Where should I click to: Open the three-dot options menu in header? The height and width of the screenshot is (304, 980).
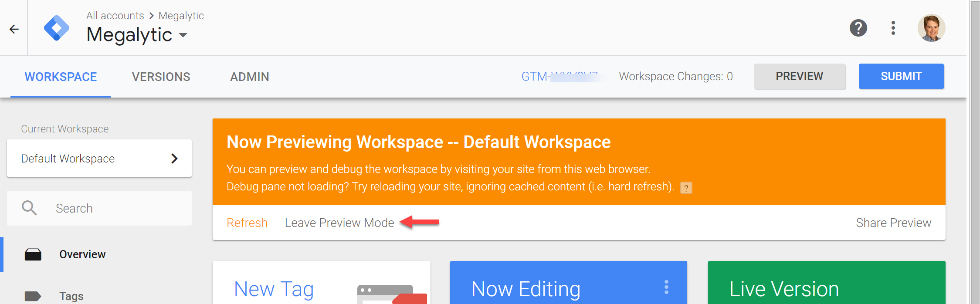[893, 28]
